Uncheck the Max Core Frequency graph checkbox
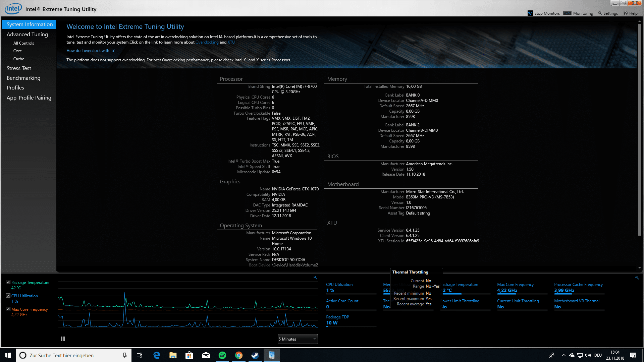Screen dimensions: 644x362 [8, 309]
